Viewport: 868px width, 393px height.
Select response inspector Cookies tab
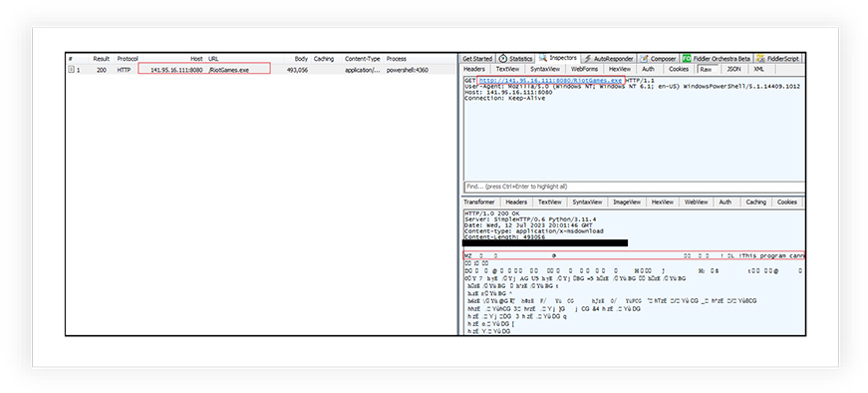[x=786, y=202]
